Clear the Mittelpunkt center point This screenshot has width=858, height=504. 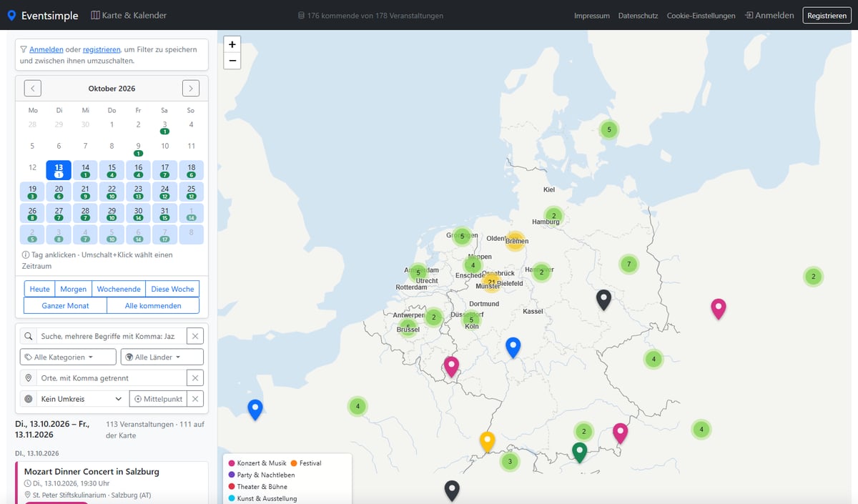(195, 399)
